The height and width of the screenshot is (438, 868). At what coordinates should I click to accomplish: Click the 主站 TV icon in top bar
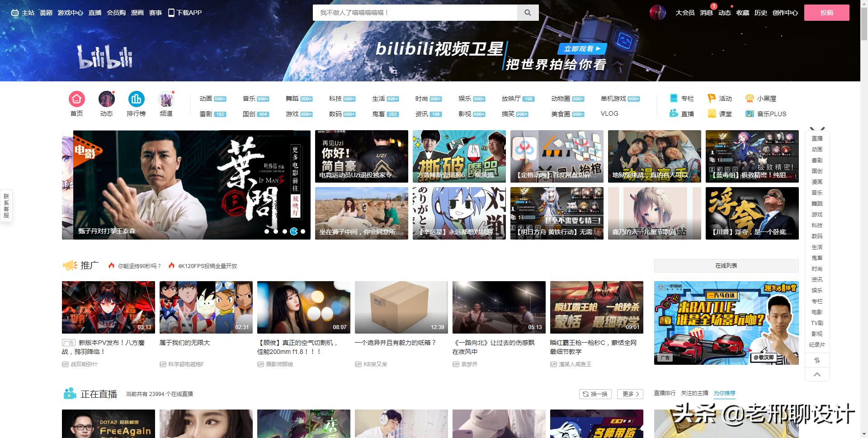15,13
